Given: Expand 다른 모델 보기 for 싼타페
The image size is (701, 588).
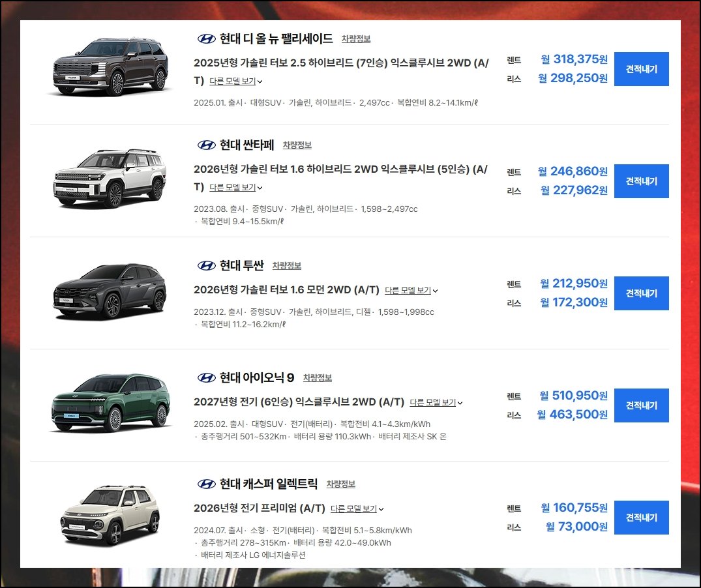Looking at the screenshot, I should 236,188.
